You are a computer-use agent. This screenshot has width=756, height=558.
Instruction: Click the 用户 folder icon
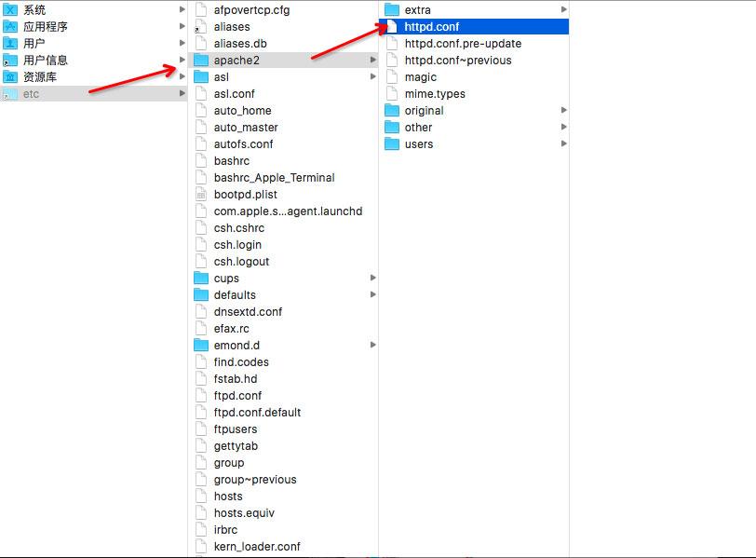click(x=9, y=44)
